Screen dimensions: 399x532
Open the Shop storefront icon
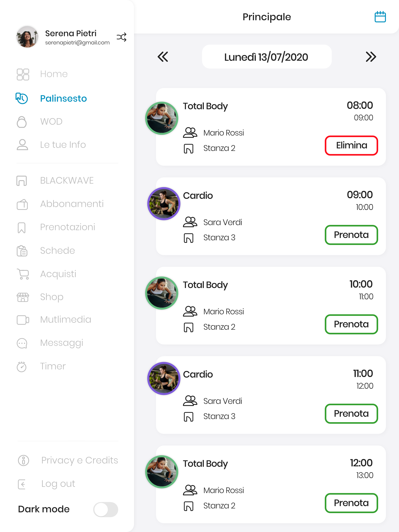coord(23,297)
